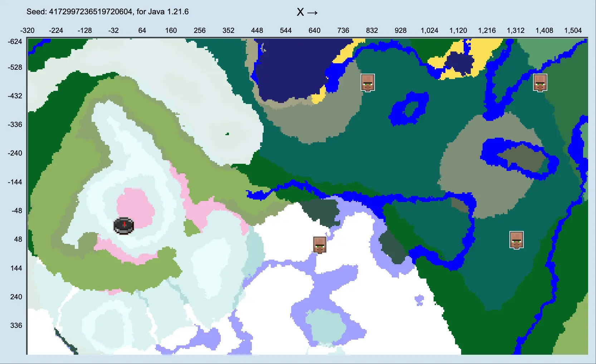Click the -240 z-axis label
The height and width of the screenshot is (364, 596).
tap(15, 153)
